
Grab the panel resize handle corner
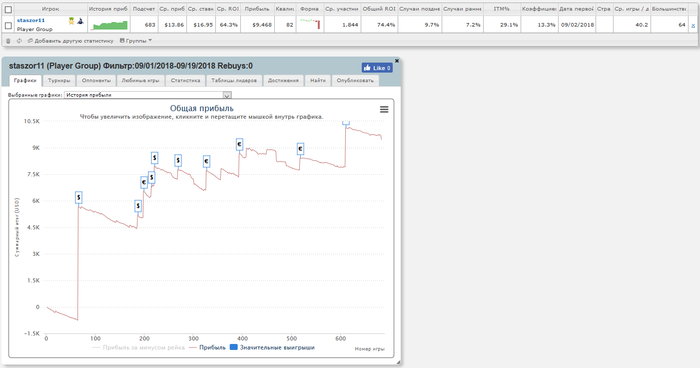[x=398, y=363]
